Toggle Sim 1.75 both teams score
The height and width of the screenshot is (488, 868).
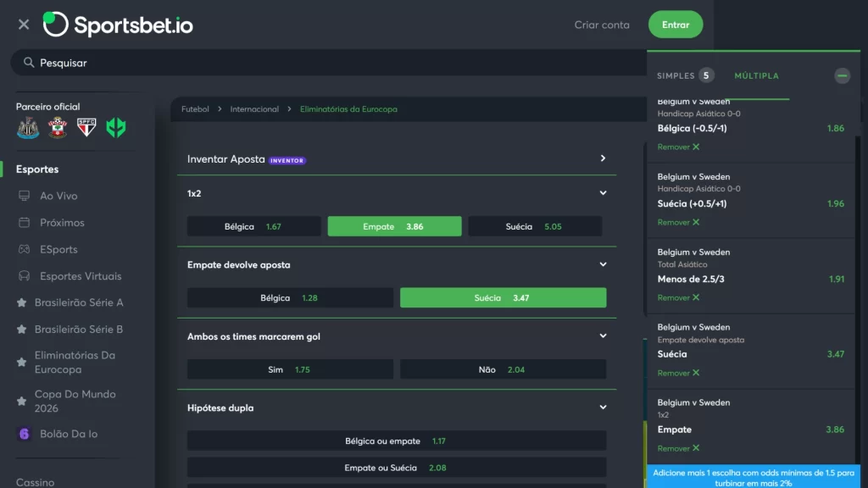pos(290,369)
